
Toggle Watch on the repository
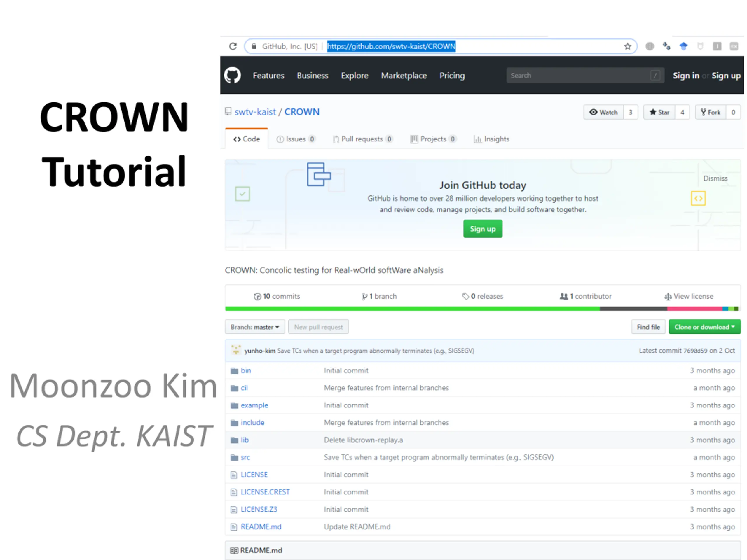pyautogui.click(x=603, y=112)
